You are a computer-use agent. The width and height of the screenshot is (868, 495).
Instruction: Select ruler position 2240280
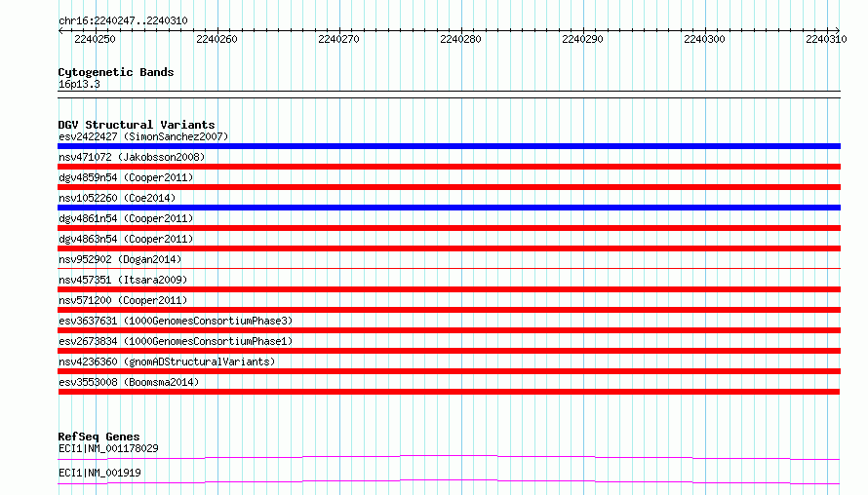[x=460, y=39]
